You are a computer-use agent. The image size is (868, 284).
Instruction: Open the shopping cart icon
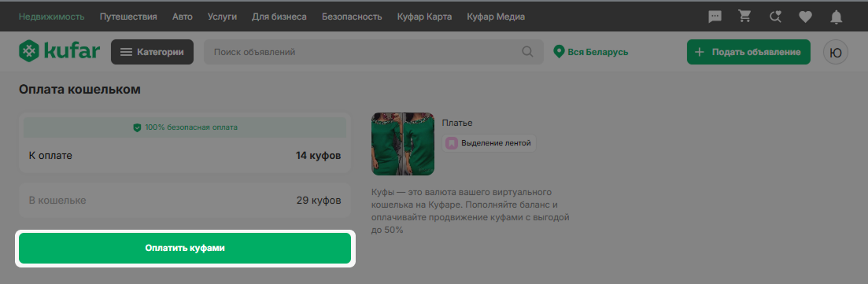[745, 17]
